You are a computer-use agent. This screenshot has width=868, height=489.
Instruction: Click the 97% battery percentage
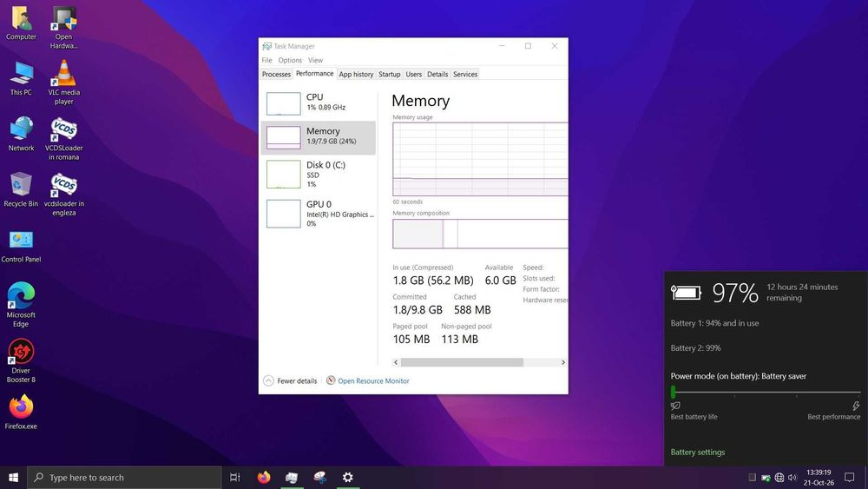[735, 293]
